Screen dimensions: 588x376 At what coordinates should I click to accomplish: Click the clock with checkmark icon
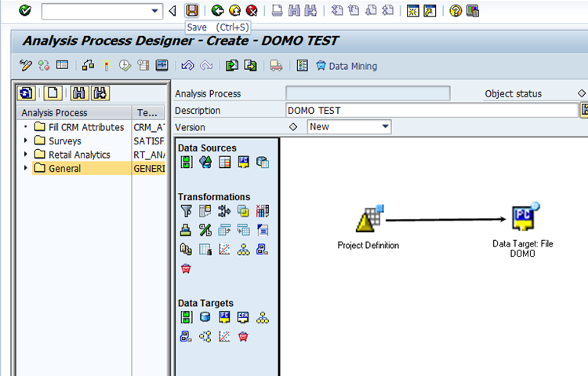point(125,66)
